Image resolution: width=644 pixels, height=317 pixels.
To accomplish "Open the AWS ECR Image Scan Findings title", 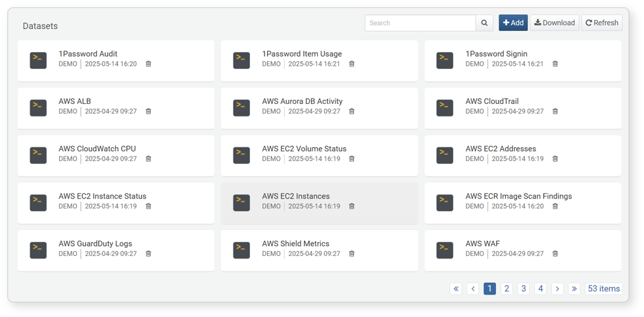I will click(519, 196).
